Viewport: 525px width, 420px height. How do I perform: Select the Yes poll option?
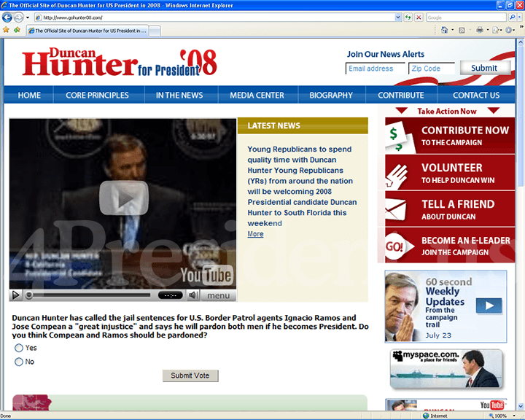[19, 348]
